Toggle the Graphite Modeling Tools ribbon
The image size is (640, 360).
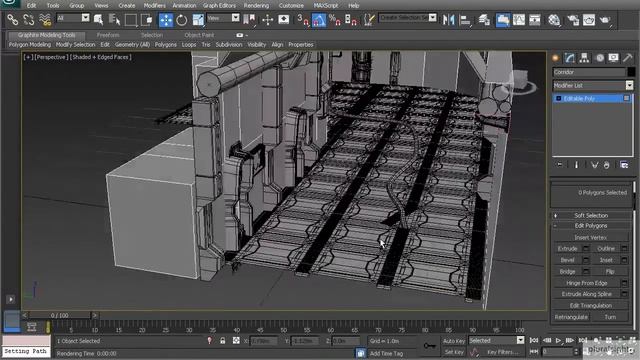pyautogui.click(x=503, y=20)
